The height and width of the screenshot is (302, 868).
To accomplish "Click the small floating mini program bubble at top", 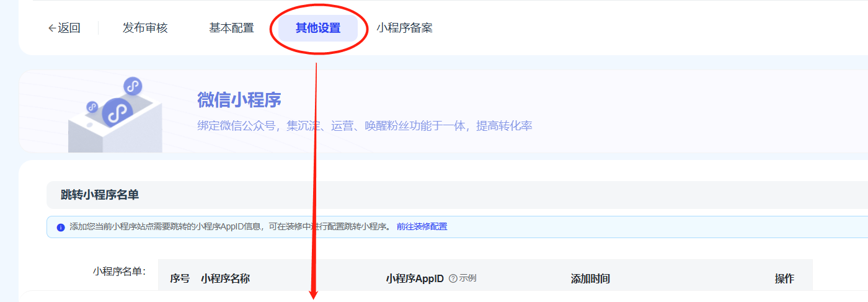I will click(x=133, y=86).
